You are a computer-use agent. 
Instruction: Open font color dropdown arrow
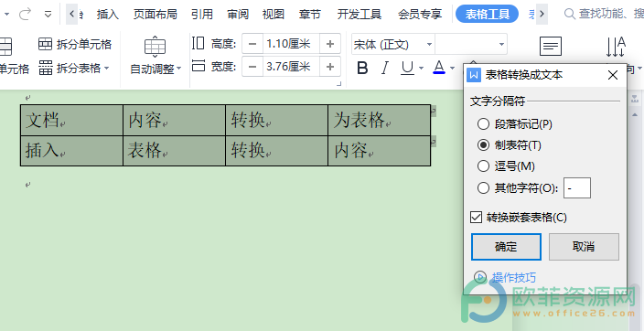452,68
